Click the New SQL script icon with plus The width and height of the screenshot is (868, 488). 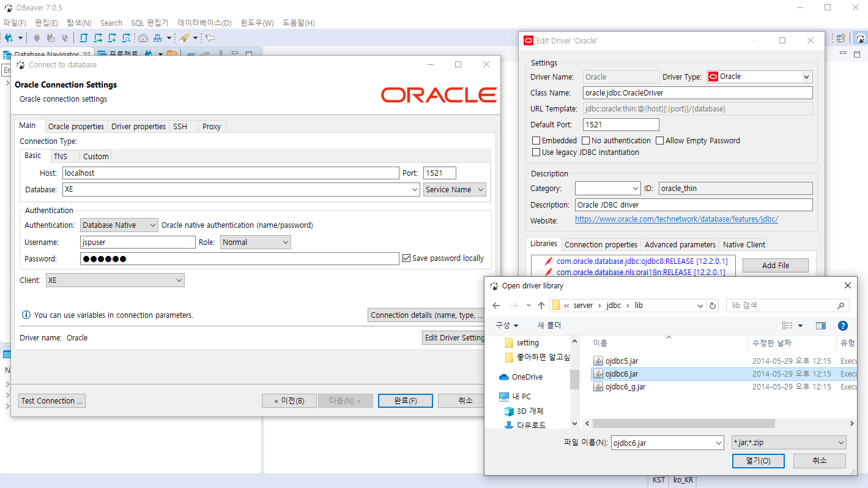coord(112,38)
